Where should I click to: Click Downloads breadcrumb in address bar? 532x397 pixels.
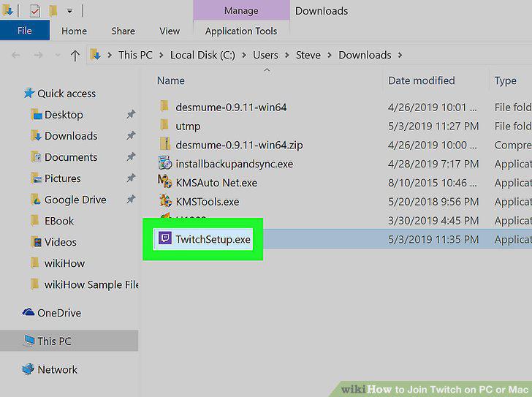tap(365, 55)
